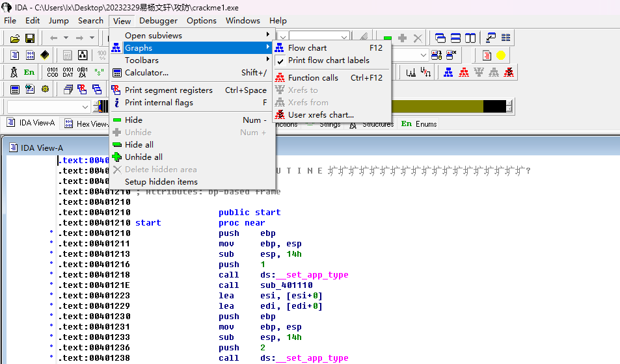Select Flow chart from Graphs submenu

pyautogui.click(x=307, y=47)
